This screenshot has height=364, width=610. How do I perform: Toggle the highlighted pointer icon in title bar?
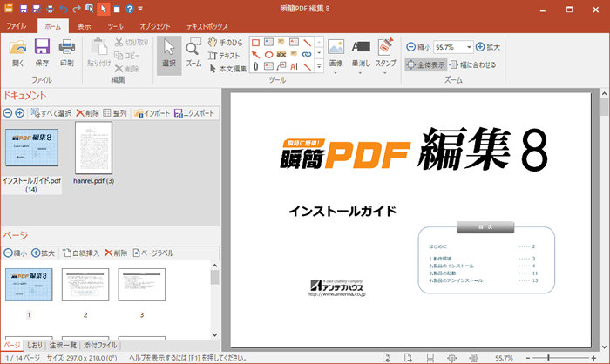coord(103,9)
